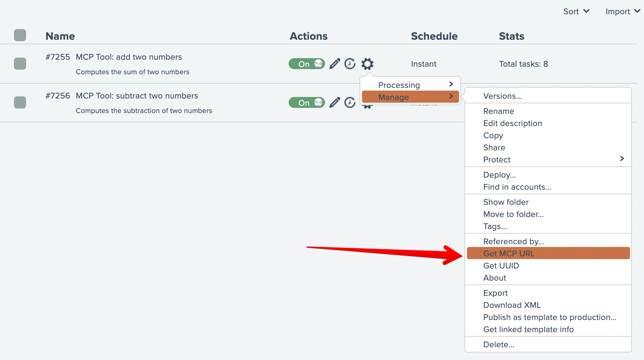Open the clock history icon for workflow #7256
Screen dimensions: 644x360
pos(350,102)
